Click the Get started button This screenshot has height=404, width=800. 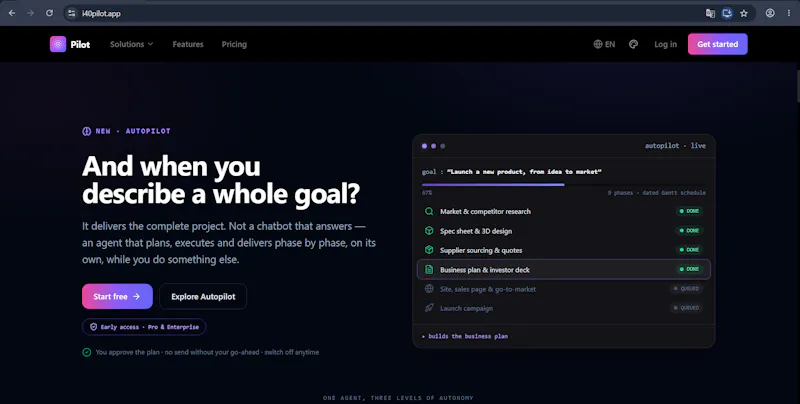pos(717,44)
